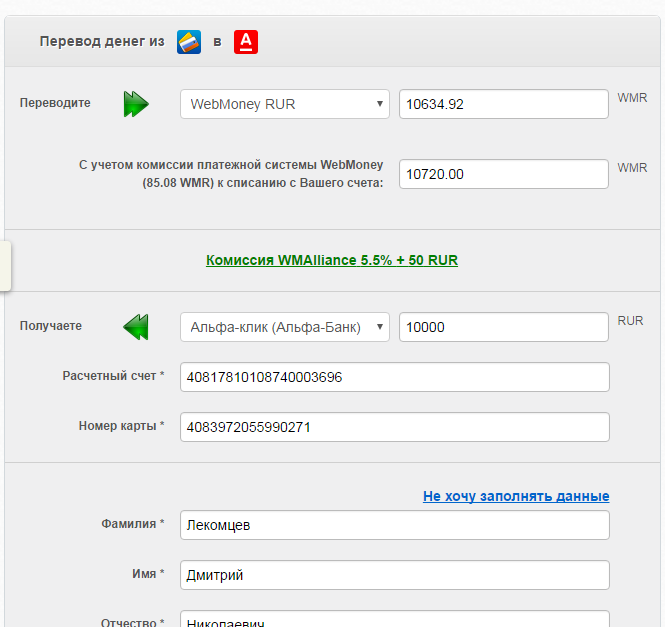Open the Комиссия WMAlliance 5.5% + 50 RUR link
This screenshot has height=627, width=665.
point(332,260)
